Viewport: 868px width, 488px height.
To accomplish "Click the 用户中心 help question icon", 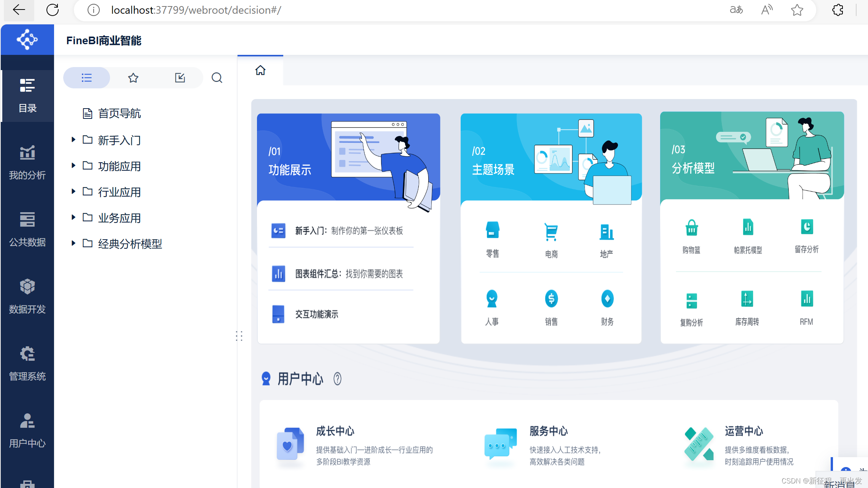I will pos(337,379).
